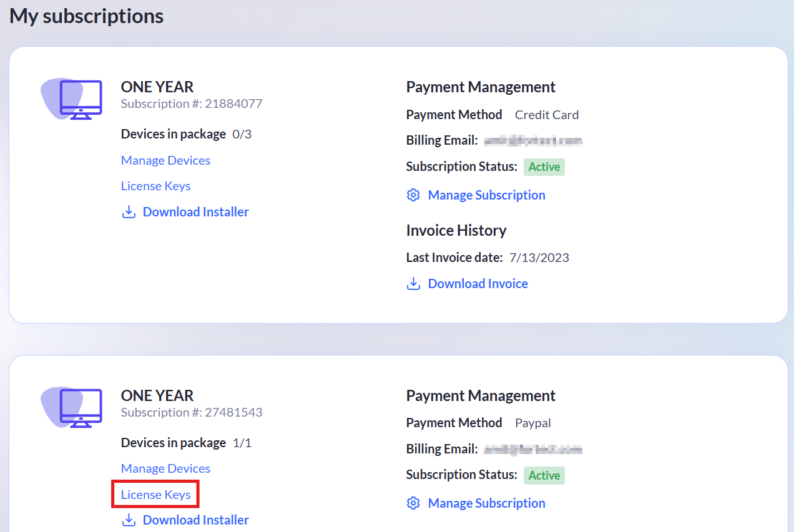The image size is (794, 532).
Task: Open Manage Subscription for the Paypal plan
Action: [486, 503]
